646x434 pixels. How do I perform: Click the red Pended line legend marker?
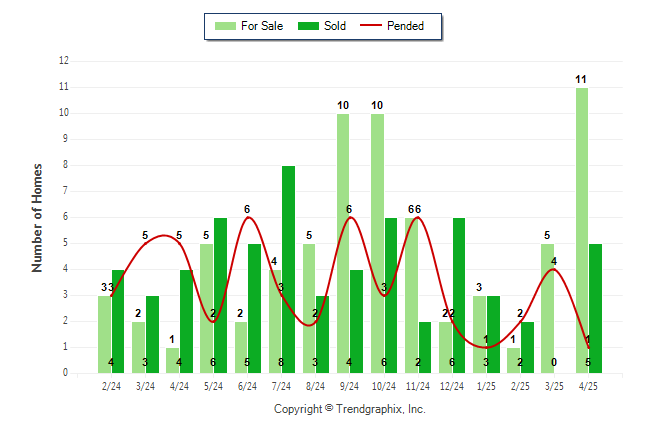tap(371, 25)
